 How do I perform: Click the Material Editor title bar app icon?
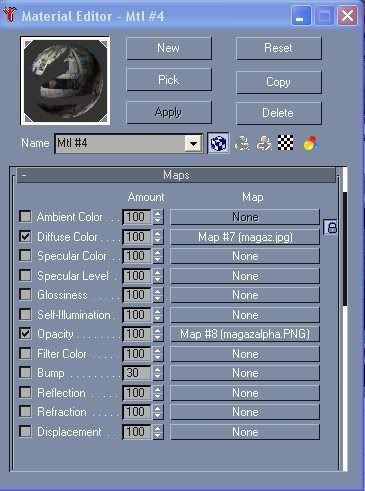click(x=10, y=15)
